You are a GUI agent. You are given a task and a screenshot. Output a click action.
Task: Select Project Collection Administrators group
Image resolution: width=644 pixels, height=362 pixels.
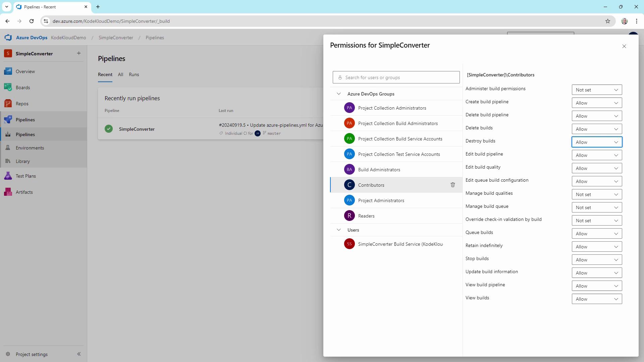pos(396,108)
